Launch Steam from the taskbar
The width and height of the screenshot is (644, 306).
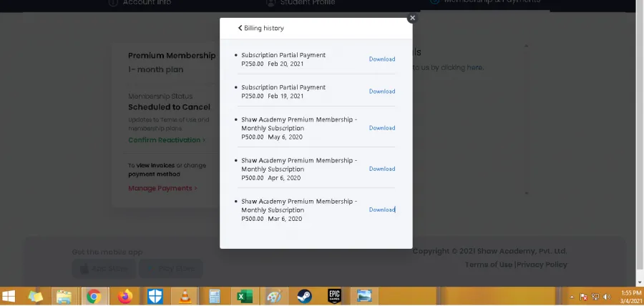tap(304, 296)
